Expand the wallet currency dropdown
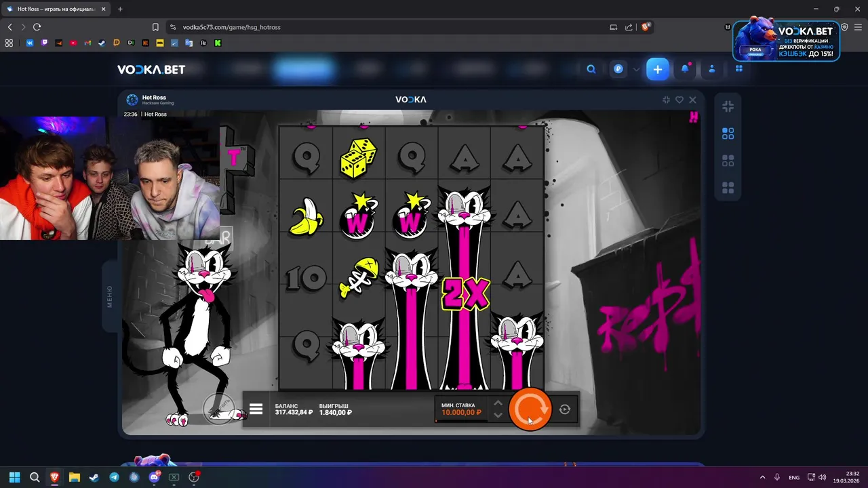This screenshot has width=868, height=488. point(636,69)
